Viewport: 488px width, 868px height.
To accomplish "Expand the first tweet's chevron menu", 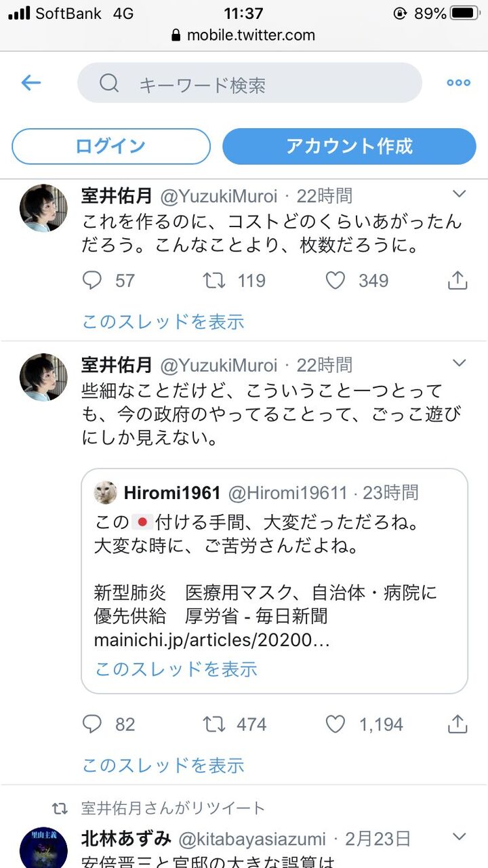I will [459, 195].
